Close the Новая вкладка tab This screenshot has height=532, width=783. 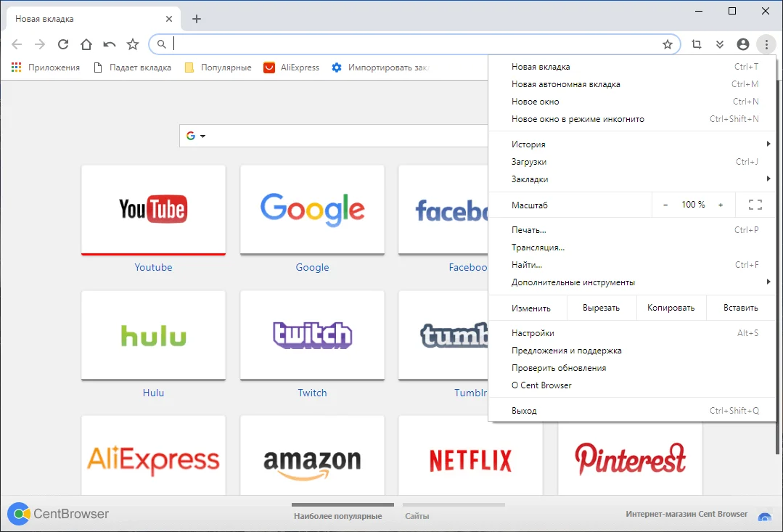point(169,19)
